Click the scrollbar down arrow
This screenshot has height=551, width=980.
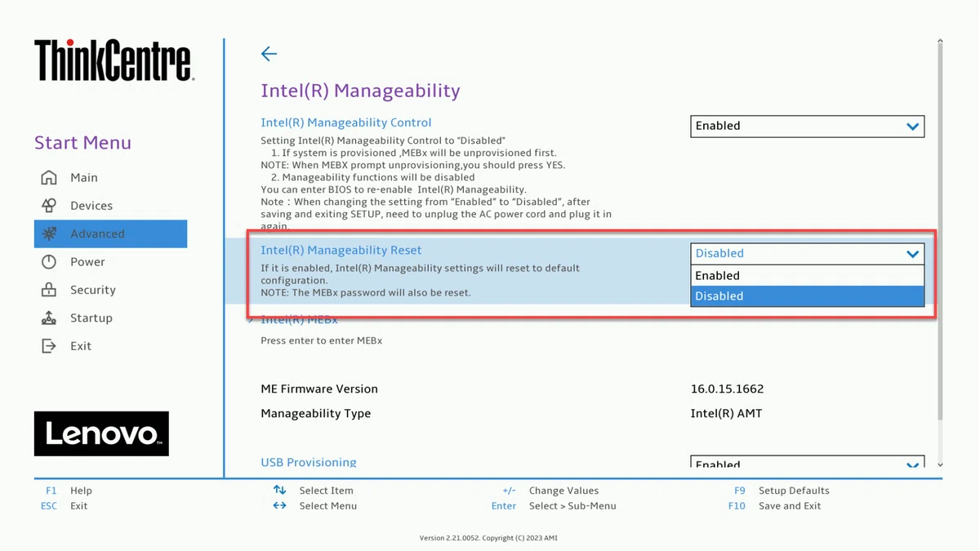[940, 465]
